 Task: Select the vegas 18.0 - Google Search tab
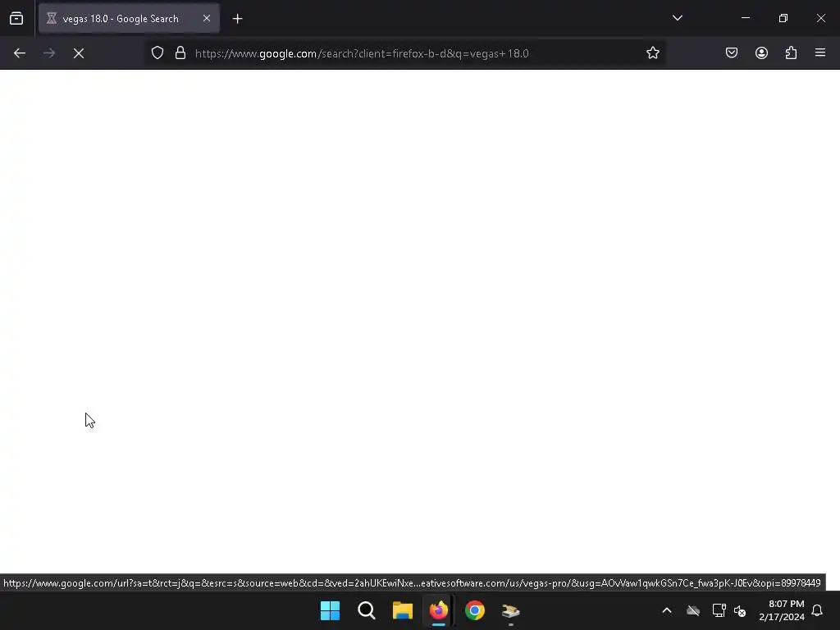coord(129,18)
